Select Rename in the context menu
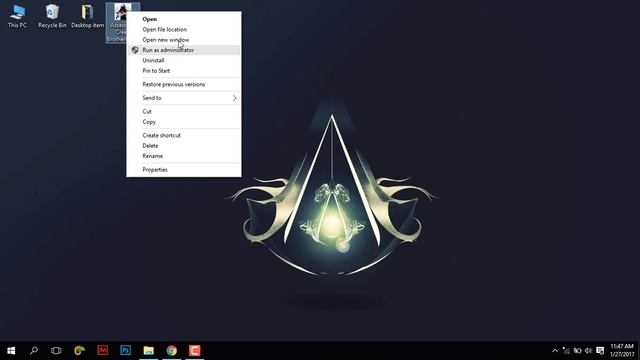 click(x=183, y=156)
